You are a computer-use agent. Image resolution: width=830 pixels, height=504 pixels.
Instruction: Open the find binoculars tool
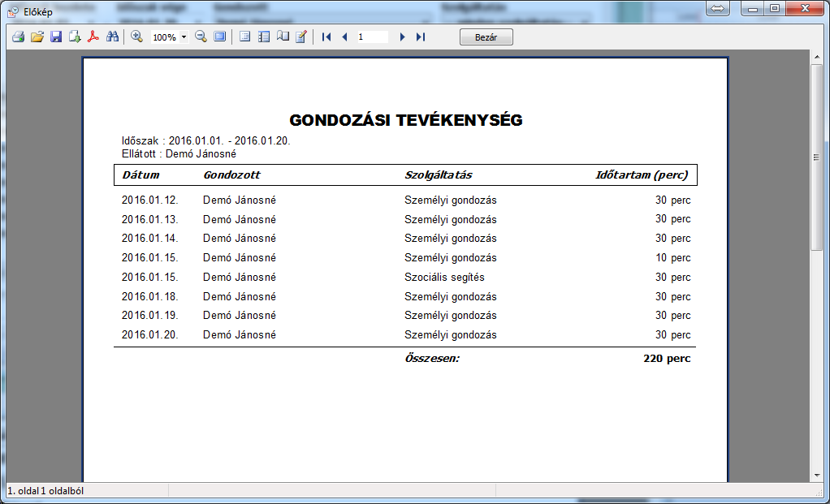coord(113,37)
